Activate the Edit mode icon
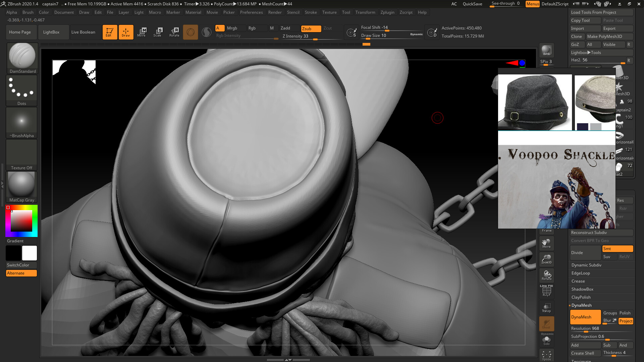Image resolution: width=644 pixels, height=362 pixels. tap(110, 32)
